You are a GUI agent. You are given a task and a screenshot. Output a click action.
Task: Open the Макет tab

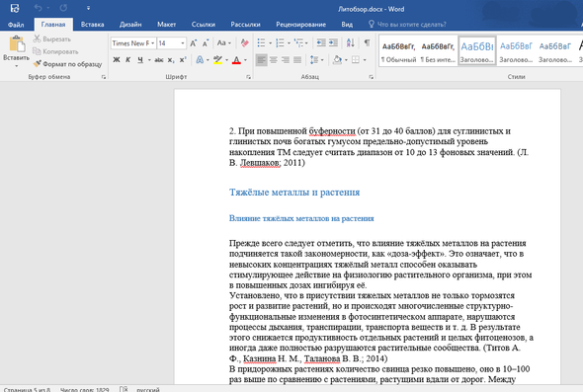(x=166, y=25)
